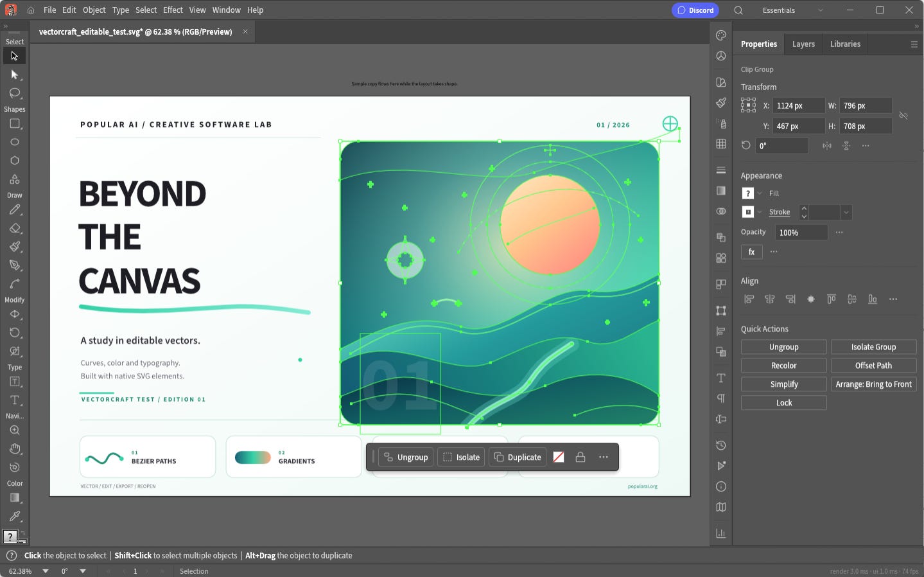The height and width of the screenshot is (577, 924).
Task: Open the search magnifier in title bar
Action: (738, 10)
